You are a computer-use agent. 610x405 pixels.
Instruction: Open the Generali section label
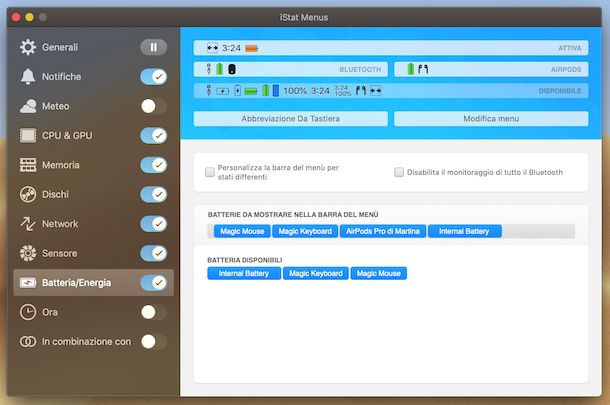click(x=60, y=47)
